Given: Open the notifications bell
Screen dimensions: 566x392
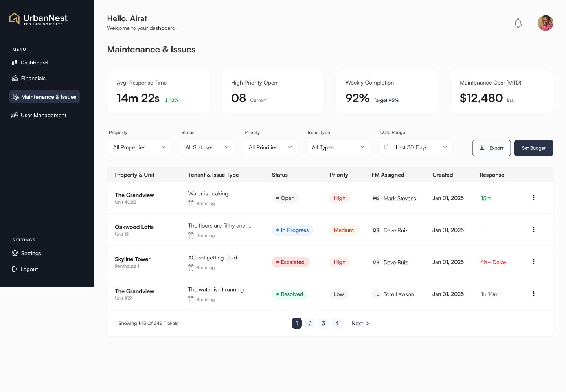Looking at the screenshot, I should click(518, 23).
